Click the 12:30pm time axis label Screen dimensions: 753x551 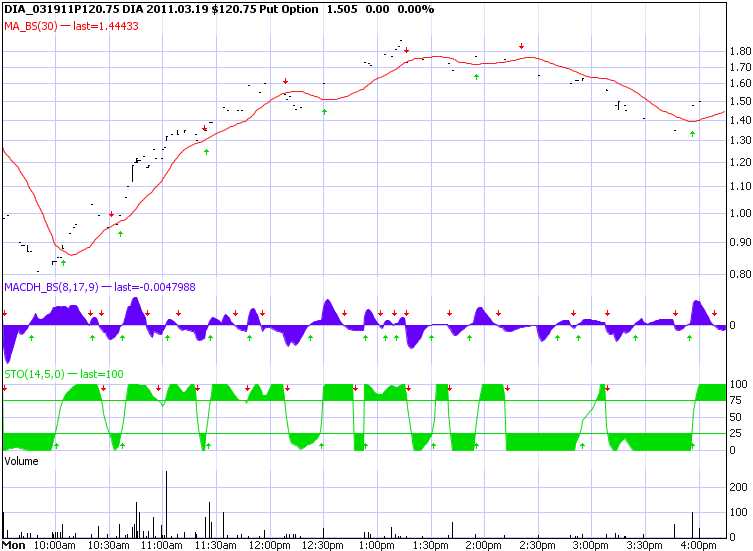coord(323,545)
